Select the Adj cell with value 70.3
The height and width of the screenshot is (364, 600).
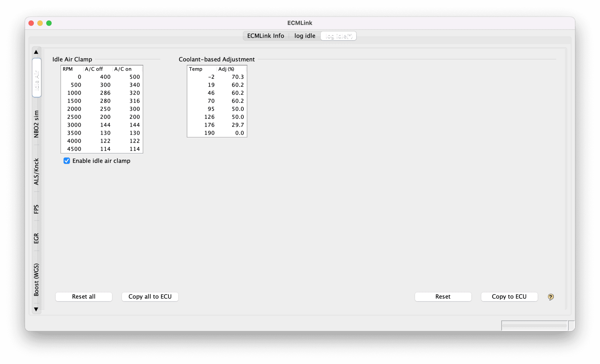[x=232, y=77]
